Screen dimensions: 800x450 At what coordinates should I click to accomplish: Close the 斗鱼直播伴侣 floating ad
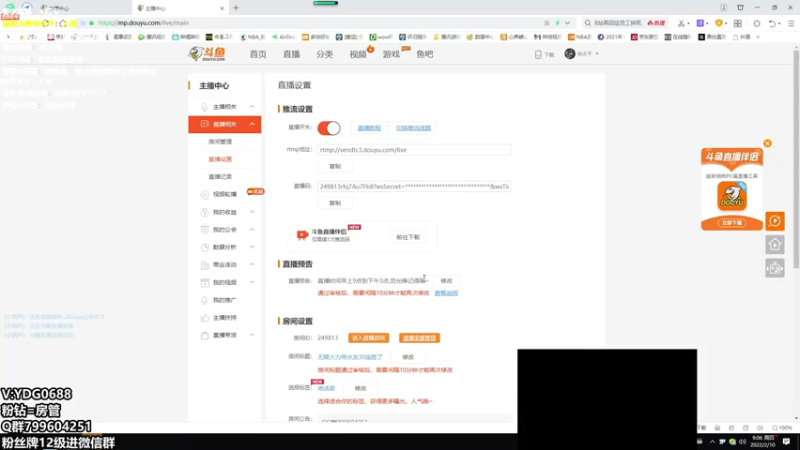coord(767,143)
